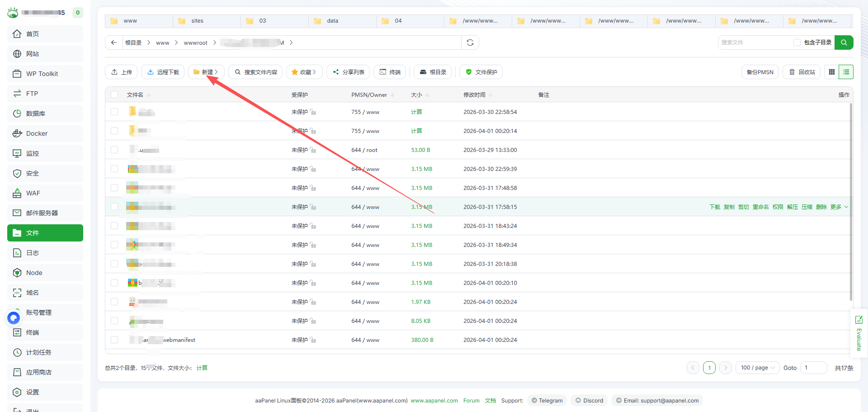Viewport: 868px width, 412px height.
Task: Check the select-all files header checkbox
Action: click(114, 95)
